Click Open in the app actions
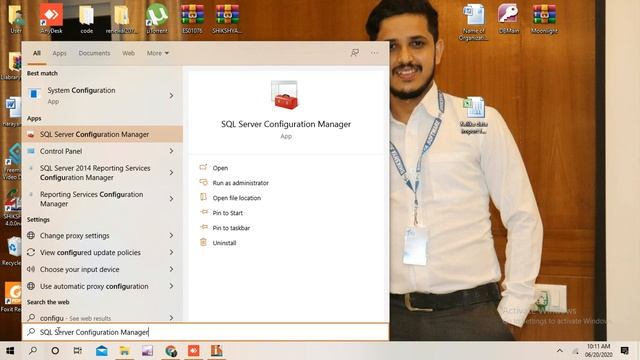The image size is (640, 360). (220, 168)
